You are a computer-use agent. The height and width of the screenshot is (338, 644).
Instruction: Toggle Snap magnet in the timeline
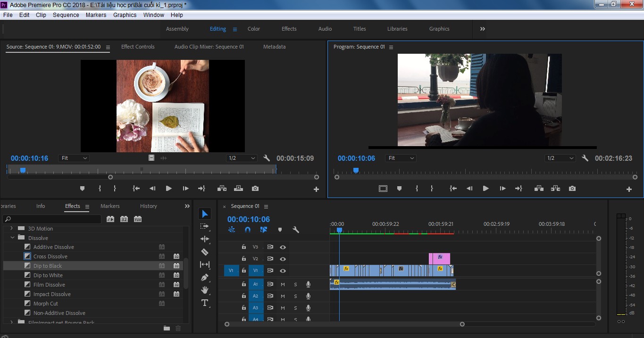[248, 230]
